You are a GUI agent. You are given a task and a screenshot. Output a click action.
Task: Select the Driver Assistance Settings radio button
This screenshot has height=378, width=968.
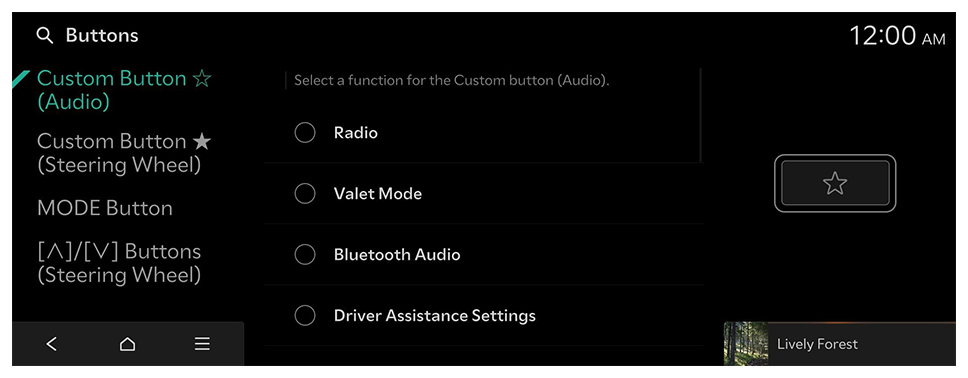[305, 316]
